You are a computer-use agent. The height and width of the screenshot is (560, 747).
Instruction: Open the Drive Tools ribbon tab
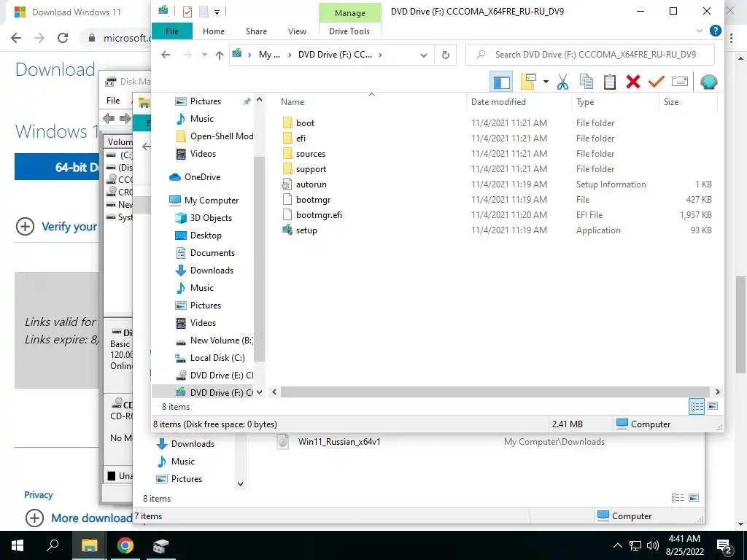349,31
